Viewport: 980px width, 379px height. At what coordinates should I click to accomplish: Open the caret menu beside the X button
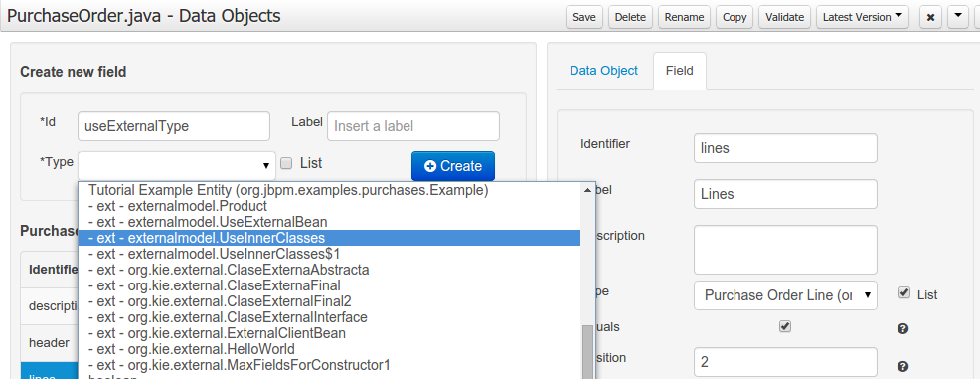(x=958, y=18)
